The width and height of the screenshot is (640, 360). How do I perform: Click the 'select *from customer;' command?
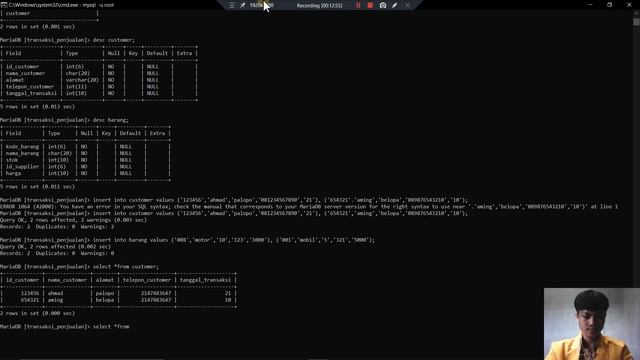coord(126,267)
